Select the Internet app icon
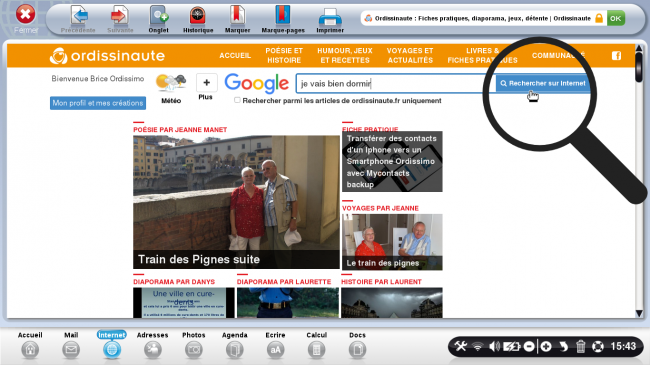 point(112,350)
